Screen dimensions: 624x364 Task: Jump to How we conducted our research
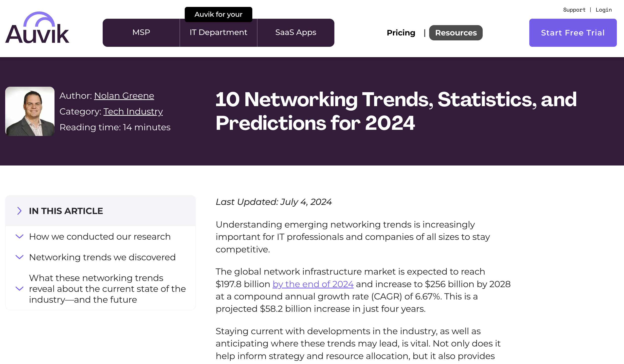100,237
